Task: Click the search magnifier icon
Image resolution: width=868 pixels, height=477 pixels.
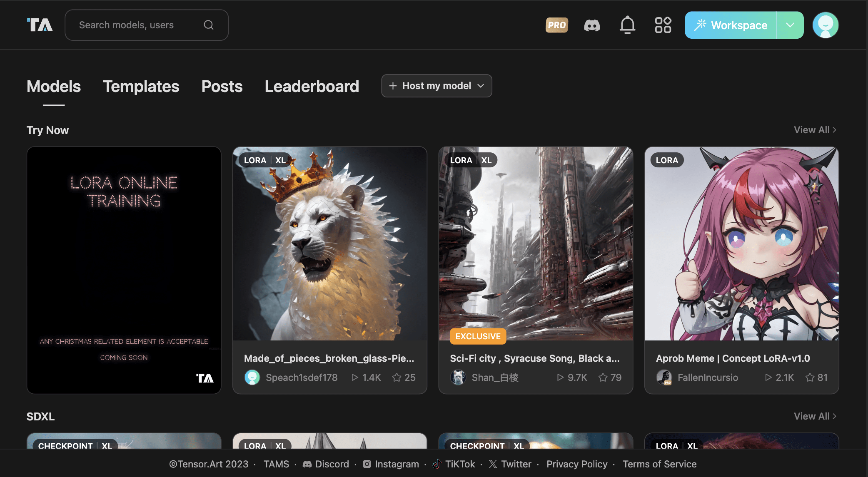Action: [x=210, y=25]
